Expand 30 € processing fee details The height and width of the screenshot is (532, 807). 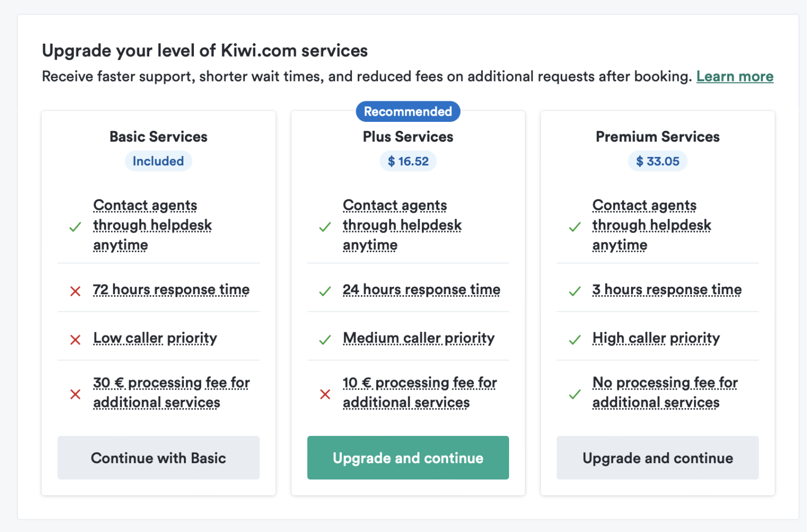tap(171, 392)
